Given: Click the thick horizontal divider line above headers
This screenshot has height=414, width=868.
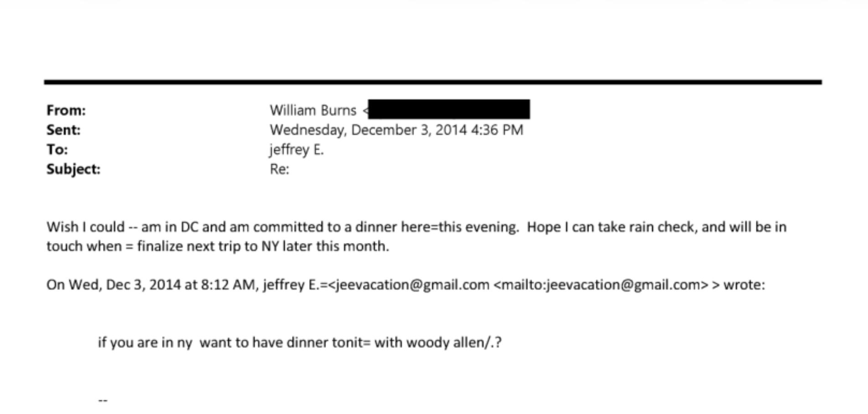Looking at the screenshot, I should pos(433,82).
